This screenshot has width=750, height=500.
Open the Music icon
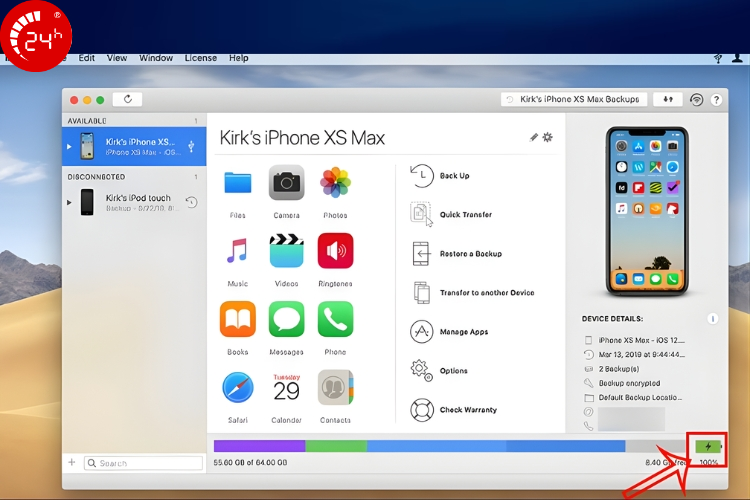tap(238, 250)
